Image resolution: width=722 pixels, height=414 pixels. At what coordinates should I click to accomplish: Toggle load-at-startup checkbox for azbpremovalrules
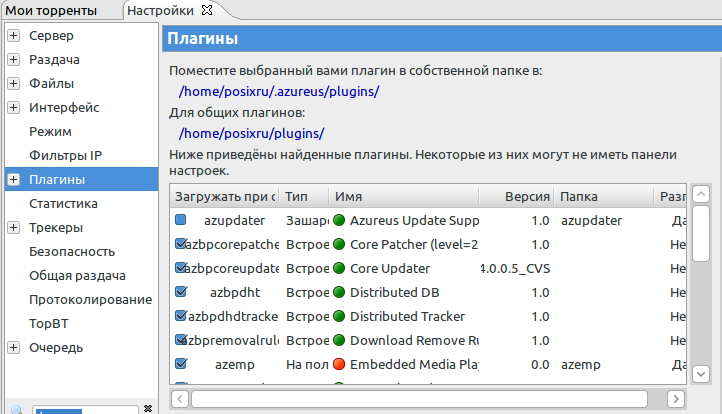(180, 339)
